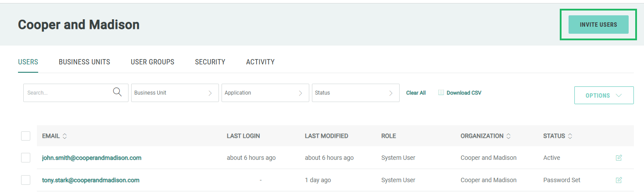
Task: Click the search magnifier icon
Action: tap(117, 92)
